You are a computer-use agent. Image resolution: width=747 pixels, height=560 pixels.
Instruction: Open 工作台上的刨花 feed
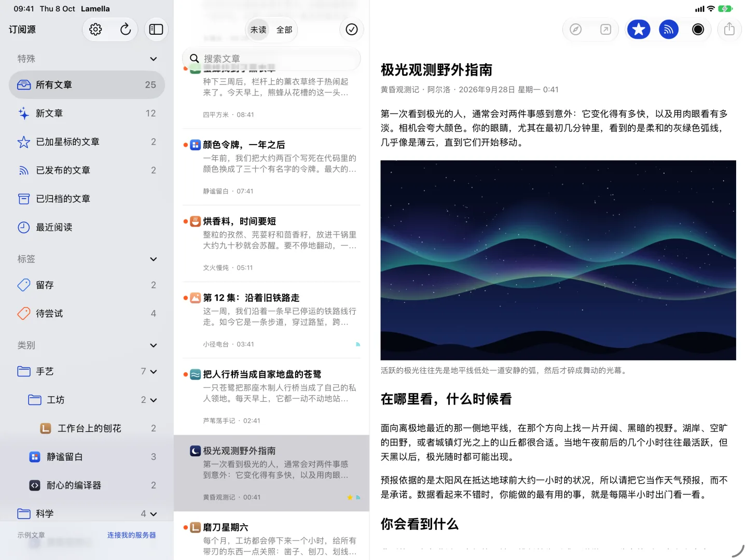(87, 428)
